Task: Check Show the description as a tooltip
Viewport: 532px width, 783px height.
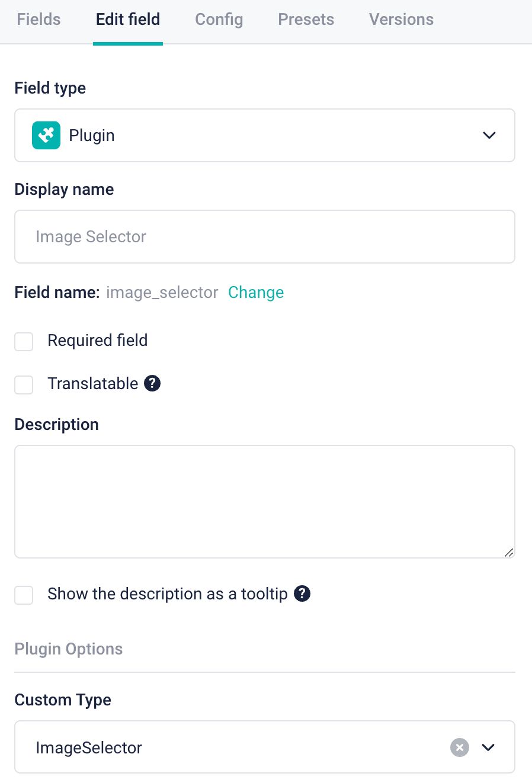Action: click(24, 595)
